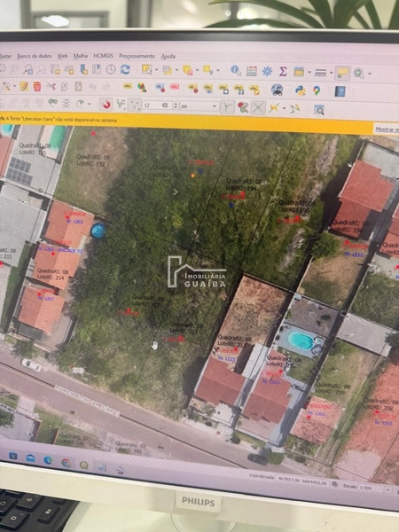The image size is (399, 532).
Task: Click the map pin plugin icon
Action: coord(317,90)
